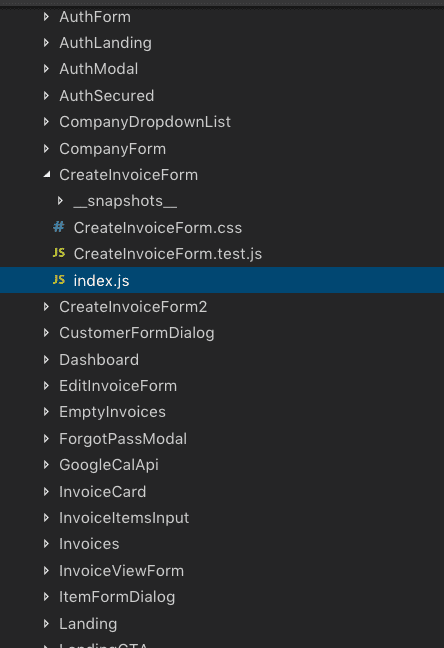Click the JS icon next to CreateInvoiceForm.test.js

point(59,253)
